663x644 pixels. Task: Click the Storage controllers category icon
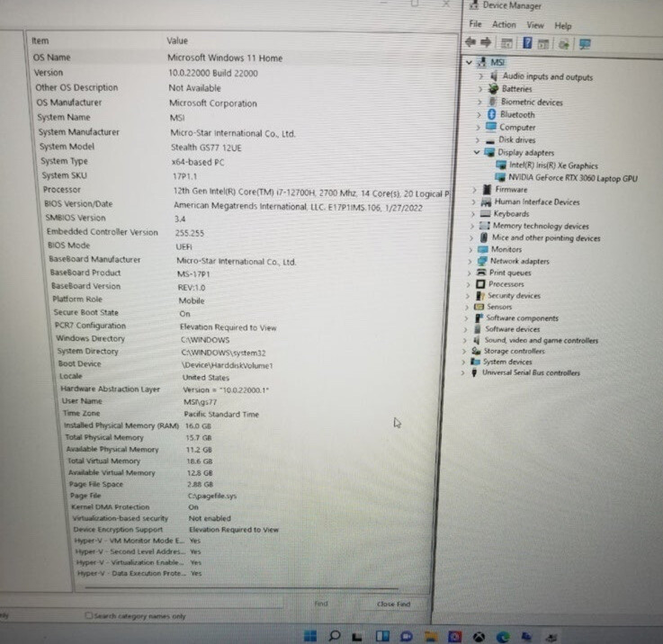point(476,351)
